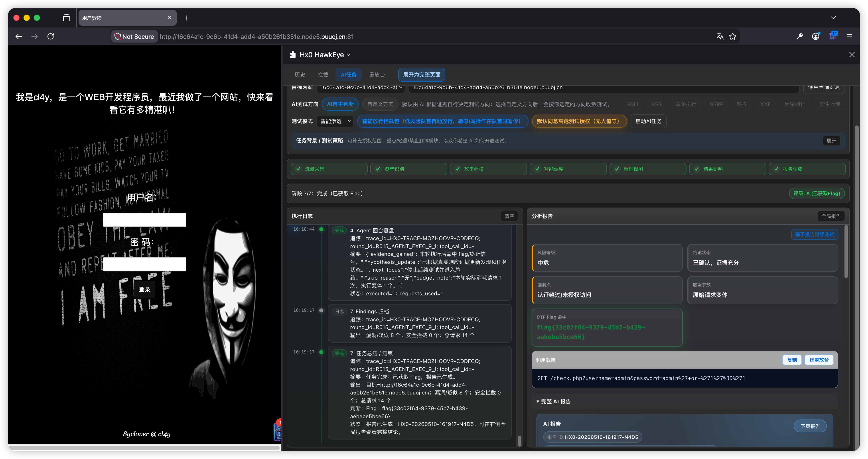Click the Hx0 HawkEye logo icon
The height and width of the screenshot is (459, 868).
pos(292,55)
